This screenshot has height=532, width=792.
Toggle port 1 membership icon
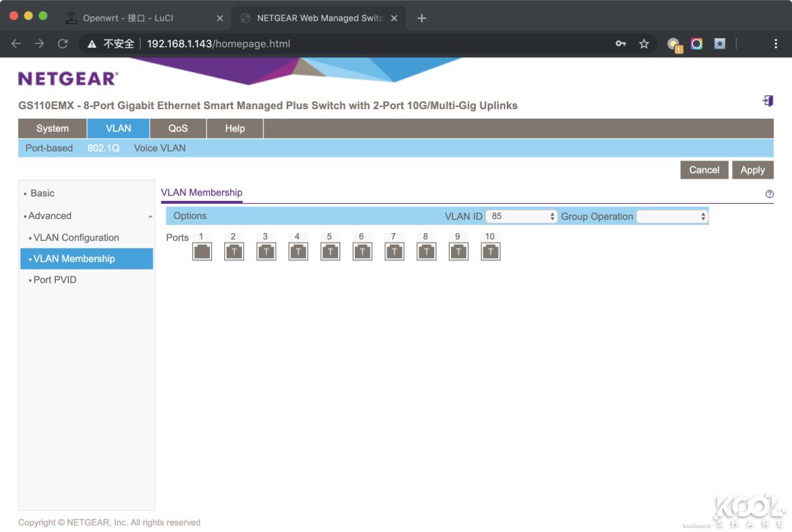(202, 251)
